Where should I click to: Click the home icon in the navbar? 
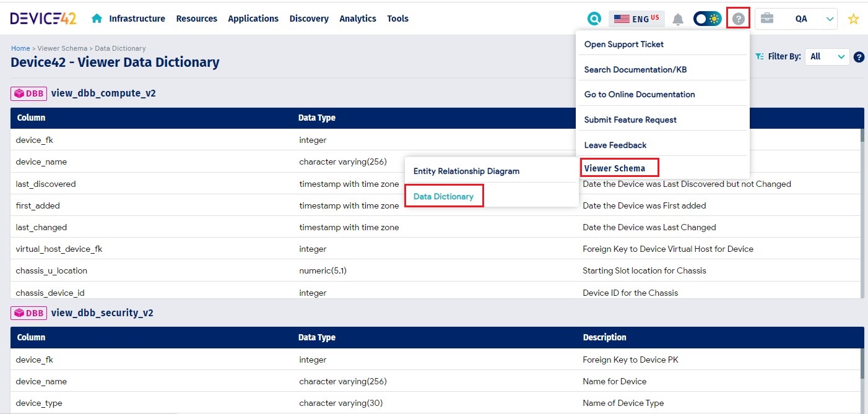pos(97,19)
